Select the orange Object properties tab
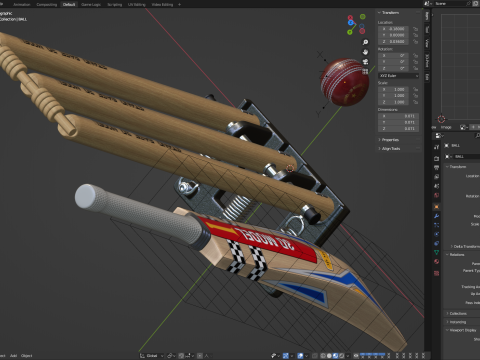 pos(436,207)
